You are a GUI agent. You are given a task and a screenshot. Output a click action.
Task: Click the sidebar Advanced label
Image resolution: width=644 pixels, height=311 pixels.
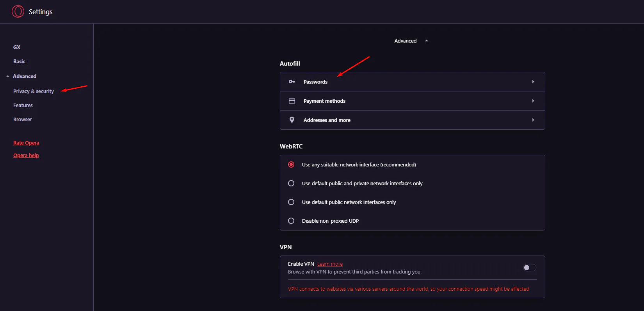25,76
